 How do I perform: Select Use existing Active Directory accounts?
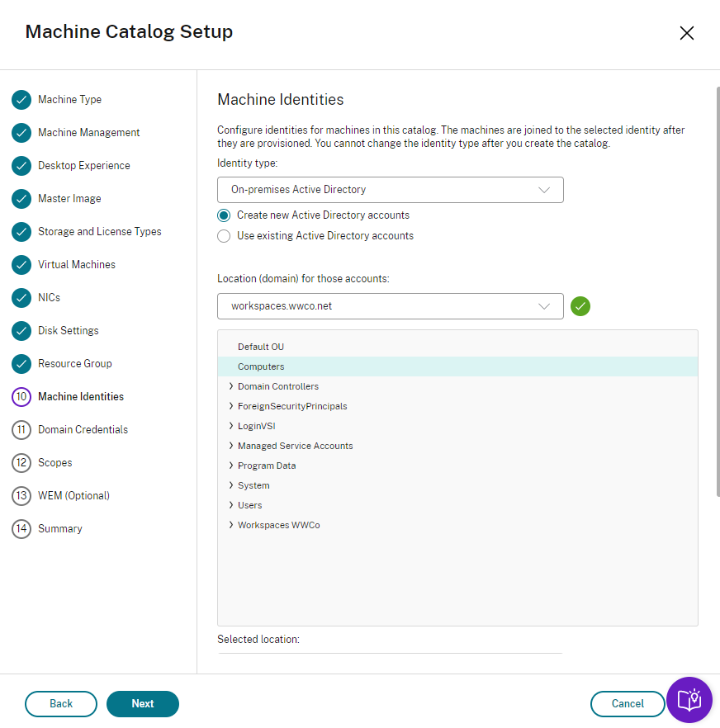[x=224, y=236]
